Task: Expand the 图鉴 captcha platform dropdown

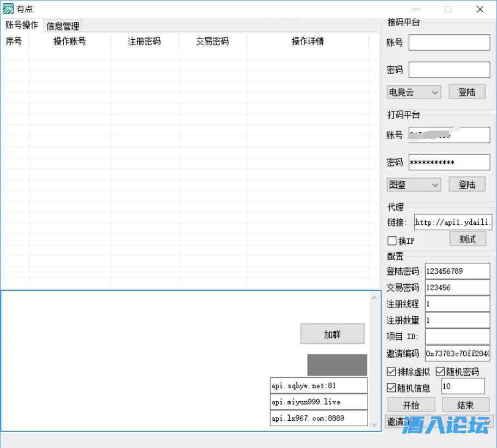Action: coord(414,185)
